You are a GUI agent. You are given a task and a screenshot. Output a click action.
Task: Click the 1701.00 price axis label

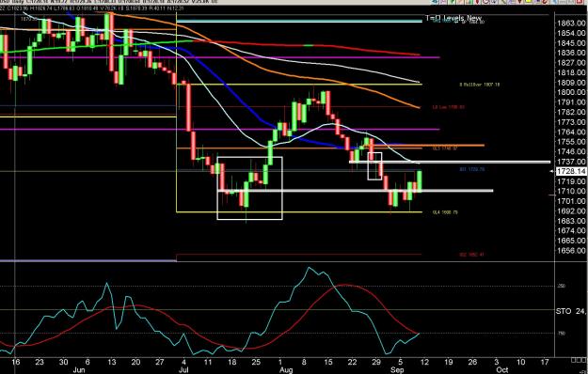click(572, 201)
